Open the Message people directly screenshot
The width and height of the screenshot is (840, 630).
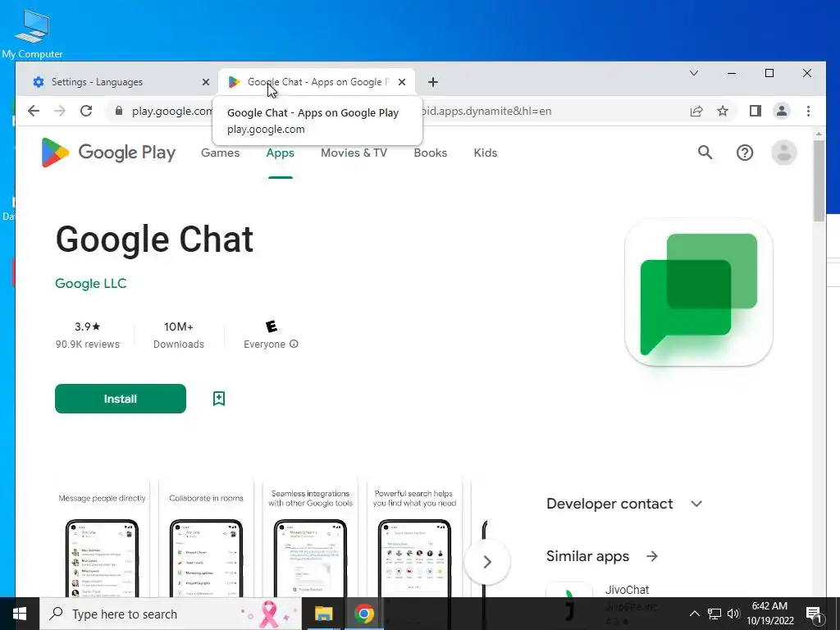[x=102, y=538]
